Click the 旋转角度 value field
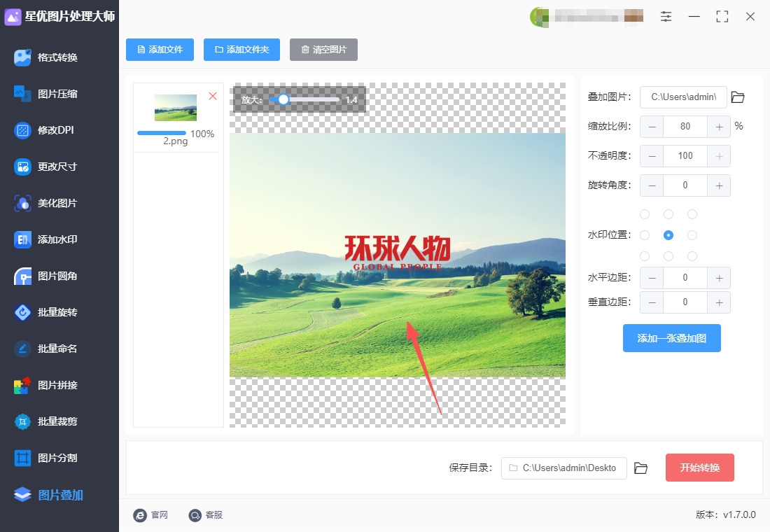Viewport: 770px width, 532px height. (x=685, y=185)
